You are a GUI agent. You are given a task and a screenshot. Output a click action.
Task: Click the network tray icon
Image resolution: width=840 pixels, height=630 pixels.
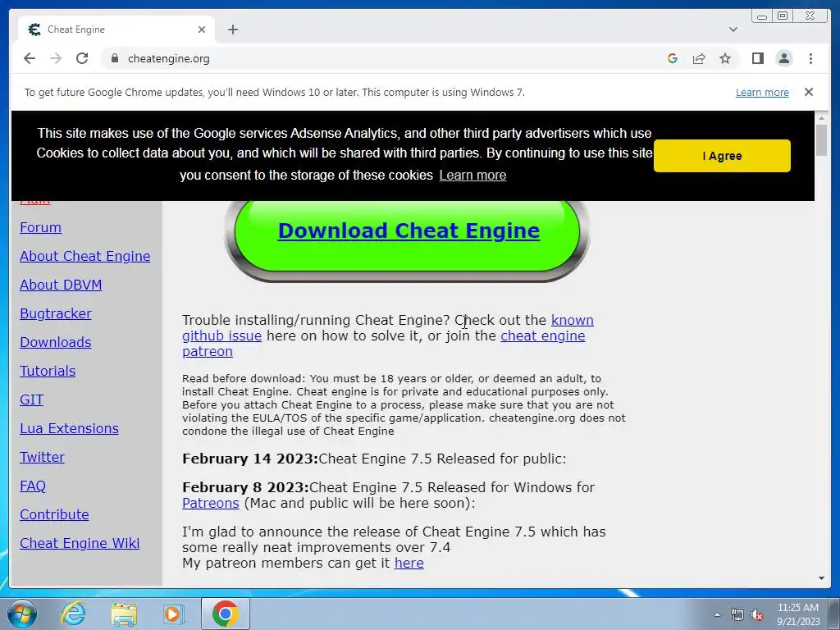[x=737, y=614]
